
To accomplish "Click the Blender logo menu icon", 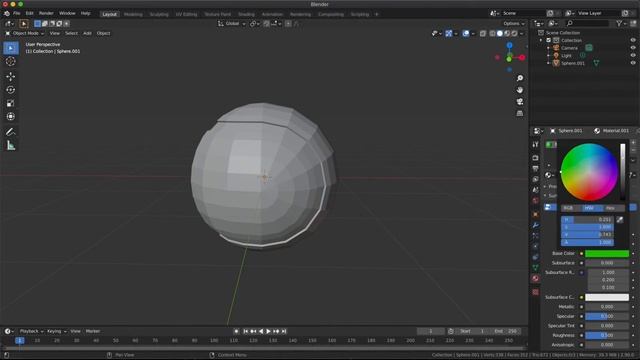I will (x=7, y=13).
